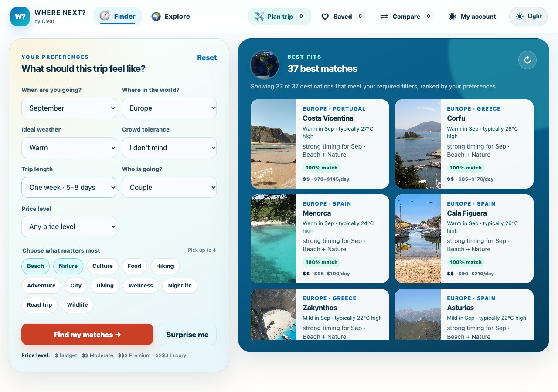Toggle the Light theme switch
558x392 pixels.
coord(528,17)
